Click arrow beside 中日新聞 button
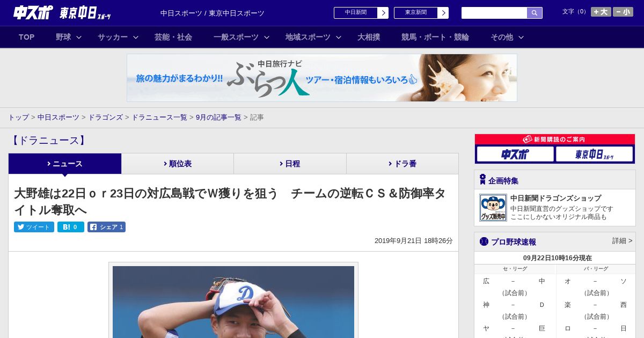The image size is (644, 338). click(x=383, y=13)
